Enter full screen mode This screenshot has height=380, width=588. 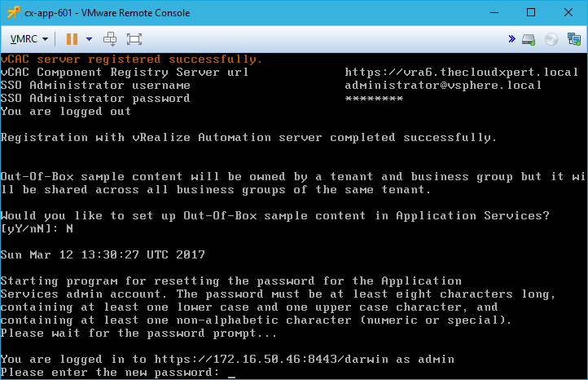click(x=134, y=39)
